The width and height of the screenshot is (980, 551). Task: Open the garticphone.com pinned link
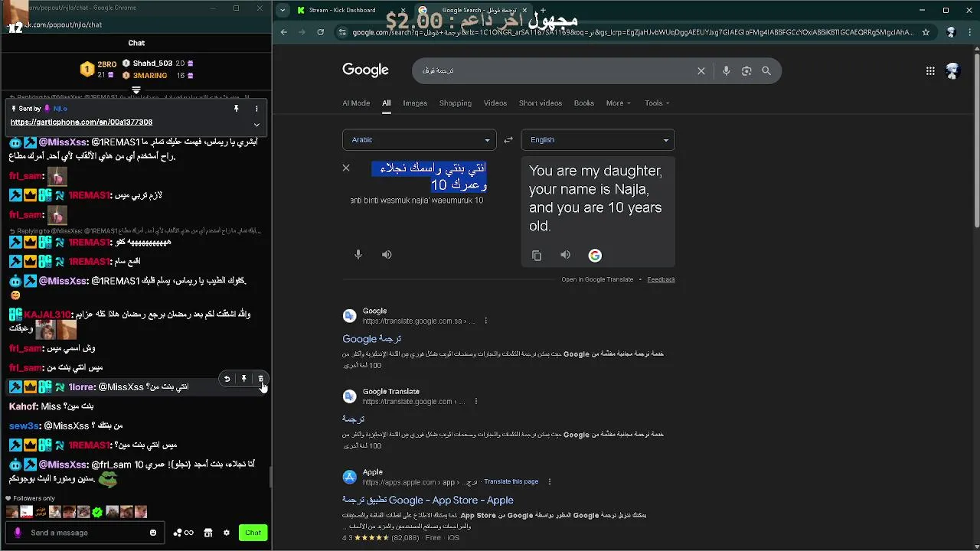[x=81, y=122]
